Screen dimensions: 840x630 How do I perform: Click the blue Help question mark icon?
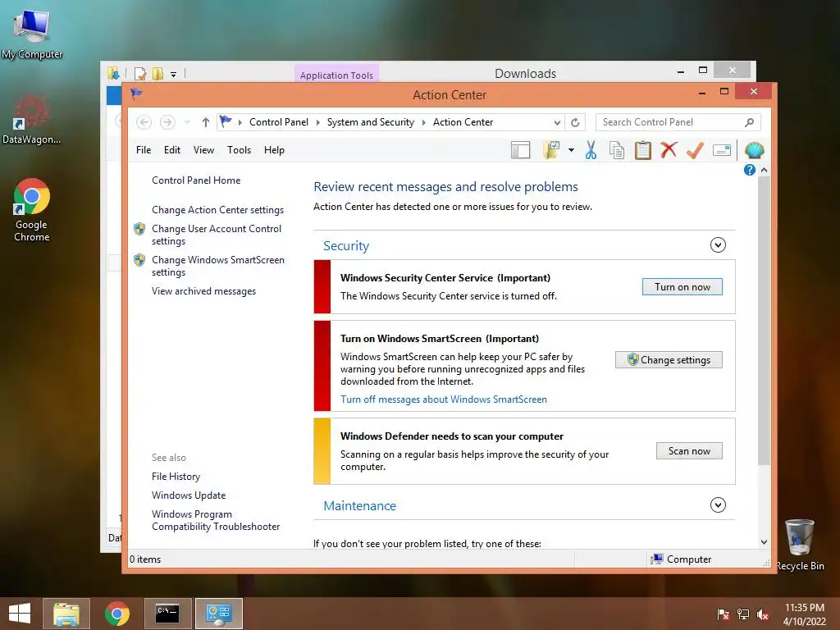point(750,170)
